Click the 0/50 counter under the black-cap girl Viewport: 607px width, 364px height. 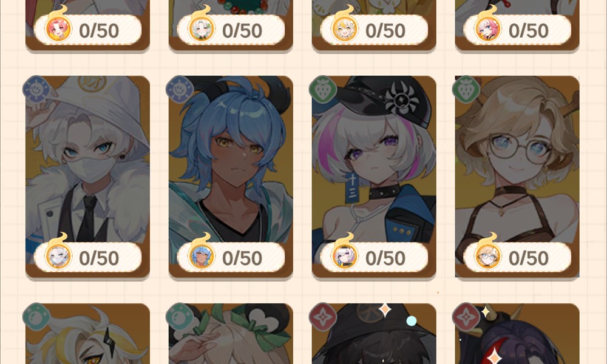[x=385, y=258]
